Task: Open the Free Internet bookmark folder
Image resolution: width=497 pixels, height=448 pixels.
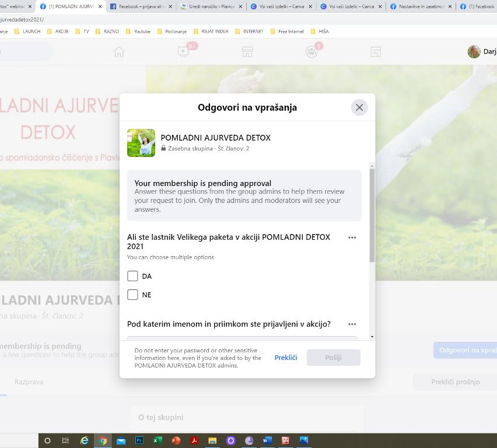Action: (x=287, y=32)
